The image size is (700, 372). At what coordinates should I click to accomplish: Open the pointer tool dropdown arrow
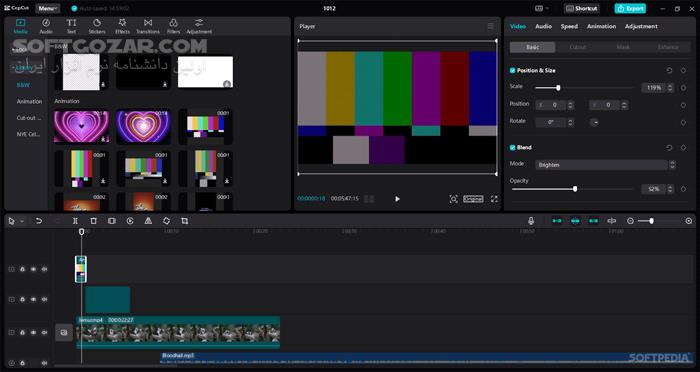pos(21,221)
